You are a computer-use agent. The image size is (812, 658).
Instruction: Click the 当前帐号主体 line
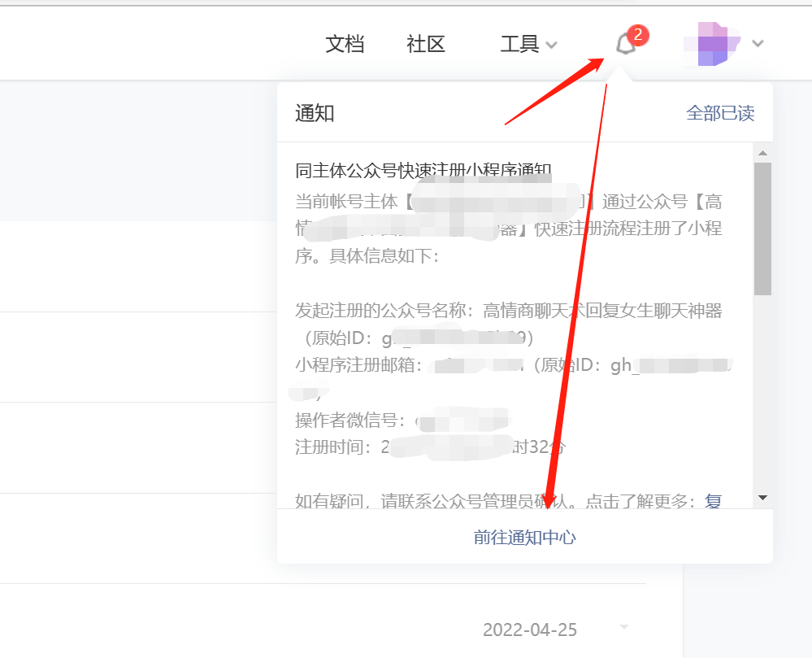509,201
